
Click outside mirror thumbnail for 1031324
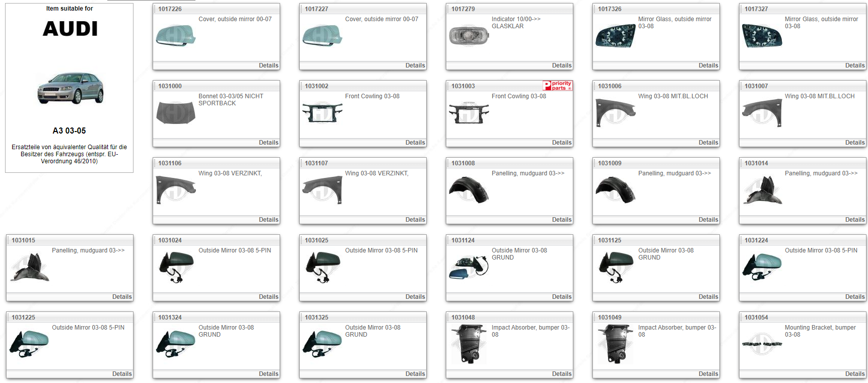pyautogui.click(x=175, y=344)
